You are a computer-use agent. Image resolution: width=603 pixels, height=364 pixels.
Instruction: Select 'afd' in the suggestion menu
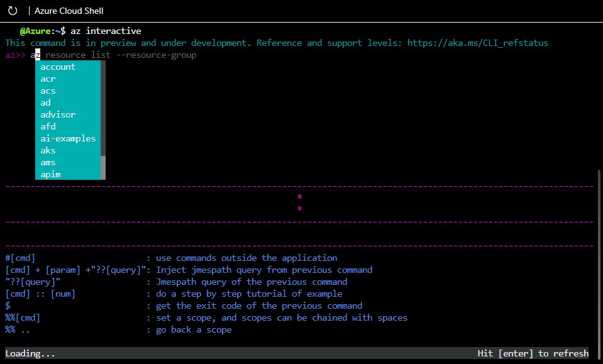pos(48,126)
